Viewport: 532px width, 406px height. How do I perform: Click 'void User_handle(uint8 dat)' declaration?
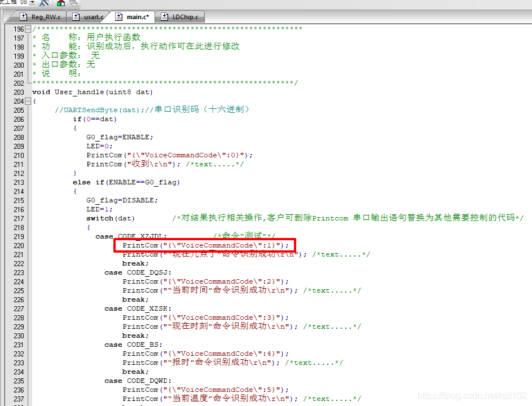(x=93, y=92)
